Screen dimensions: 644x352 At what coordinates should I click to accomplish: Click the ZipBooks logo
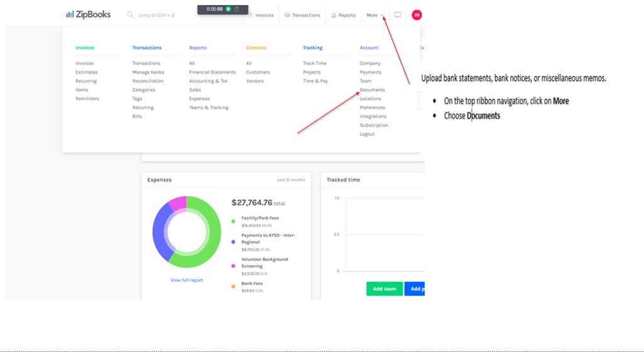[88, 14]
